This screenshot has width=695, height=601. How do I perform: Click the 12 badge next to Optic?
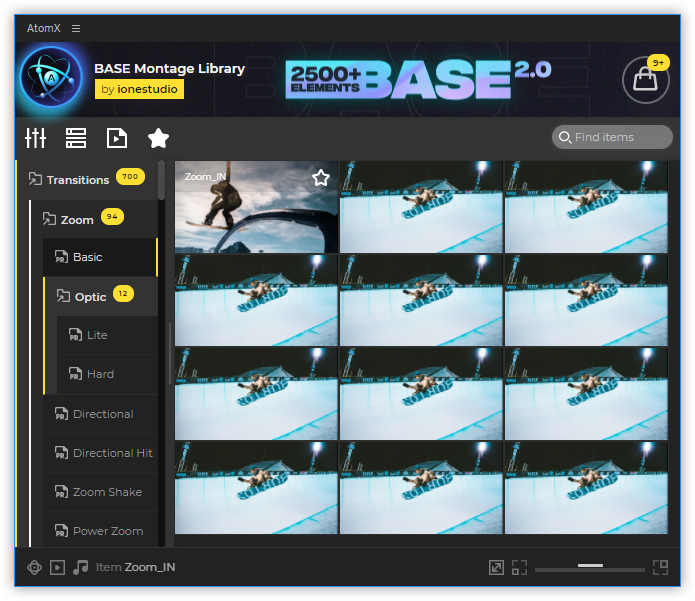click(x=123, y=293)
